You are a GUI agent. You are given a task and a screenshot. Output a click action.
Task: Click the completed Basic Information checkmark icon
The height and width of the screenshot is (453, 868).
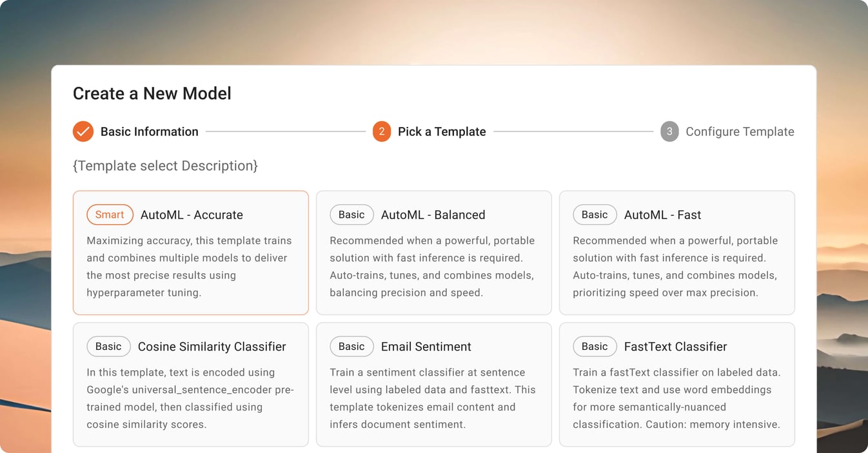coord(83,131)
